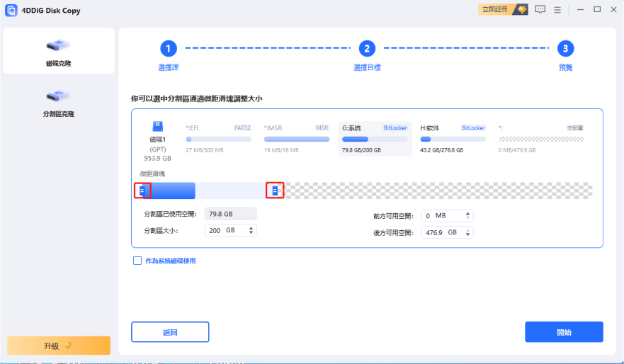Click step 2 circle 選擇目標

tap(367, 49)
